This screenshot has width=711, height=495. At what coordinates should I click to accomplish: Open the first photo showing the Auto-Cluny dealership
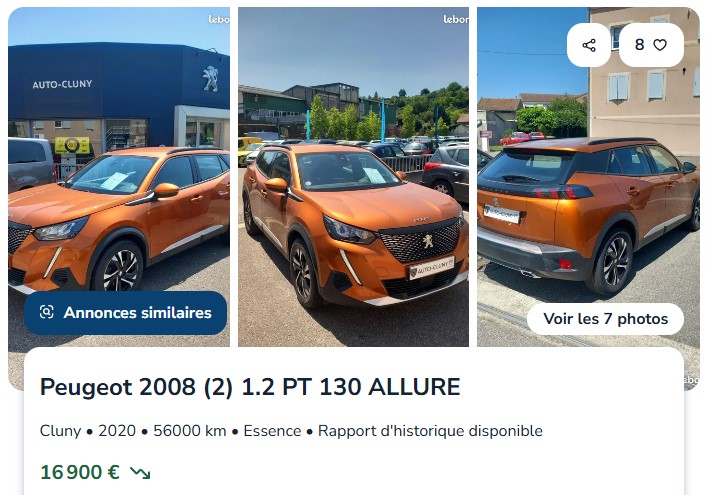(119, 177)
